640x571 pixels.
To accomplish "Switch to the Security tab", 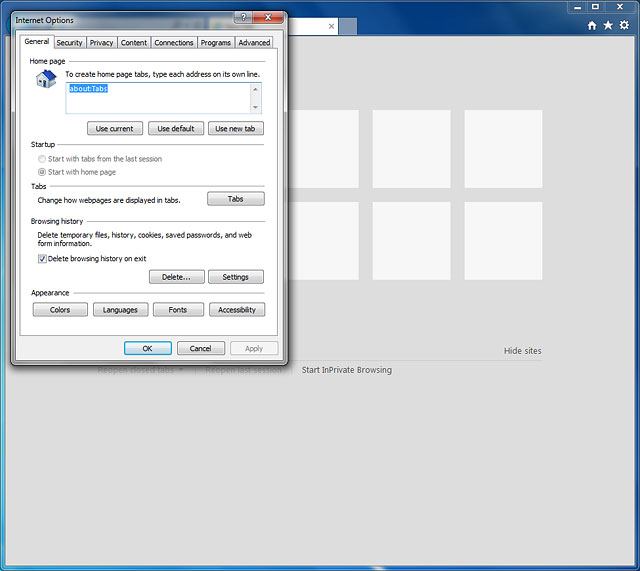I will coord(69,43).
